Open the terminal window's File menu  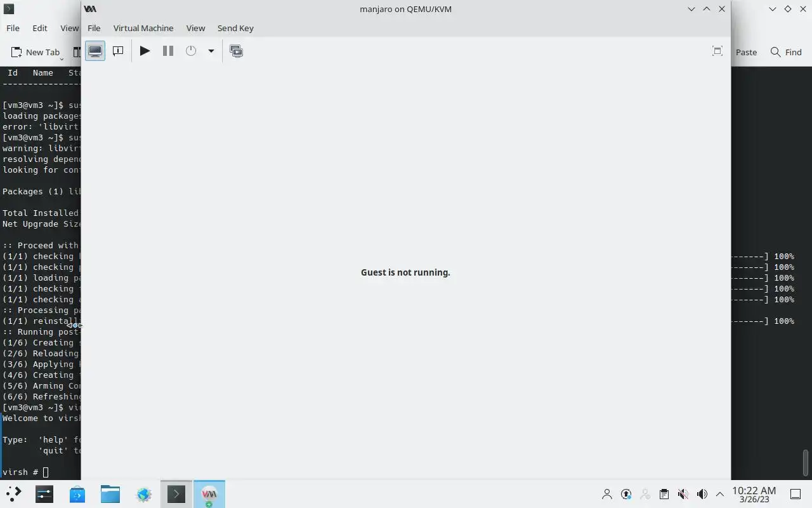click(x=13, y=28)
